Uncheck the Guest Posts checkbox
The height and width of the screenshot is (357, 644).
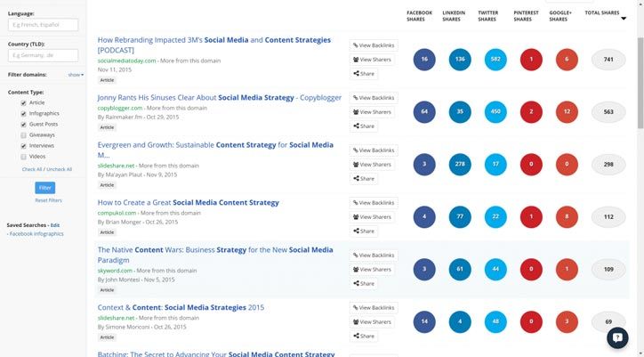coord(23,125)
